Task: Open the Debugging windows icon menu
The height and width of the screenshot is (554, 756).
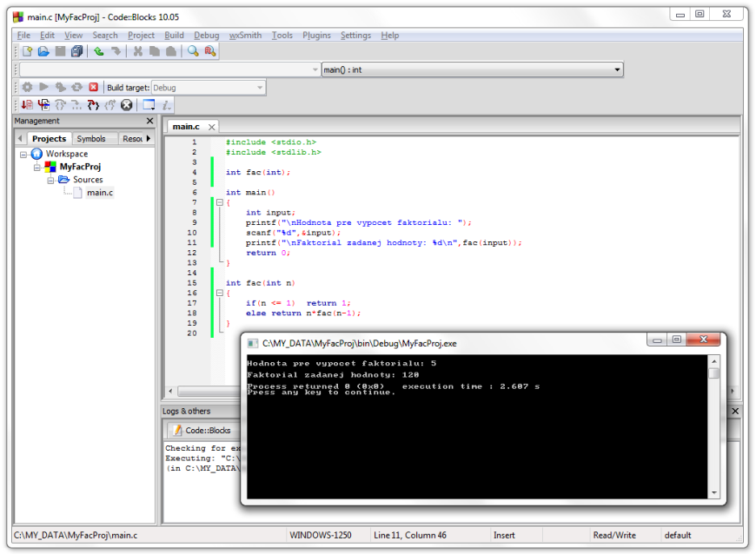Action: click(149, 104)
